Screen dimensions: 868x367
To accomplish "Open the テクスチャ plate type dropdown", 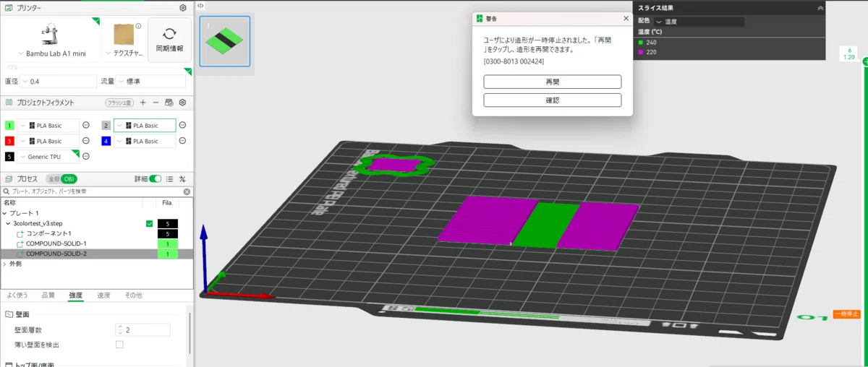I will [x=124, y=54].
